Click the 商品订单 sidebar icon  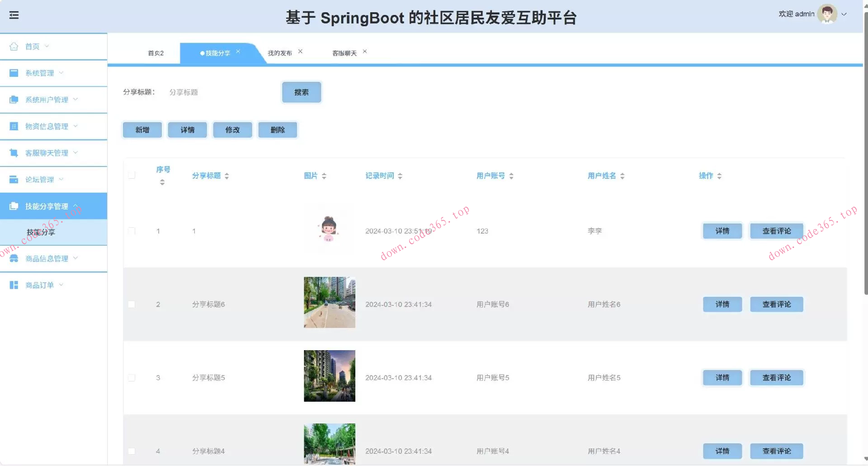coord(14,285)
